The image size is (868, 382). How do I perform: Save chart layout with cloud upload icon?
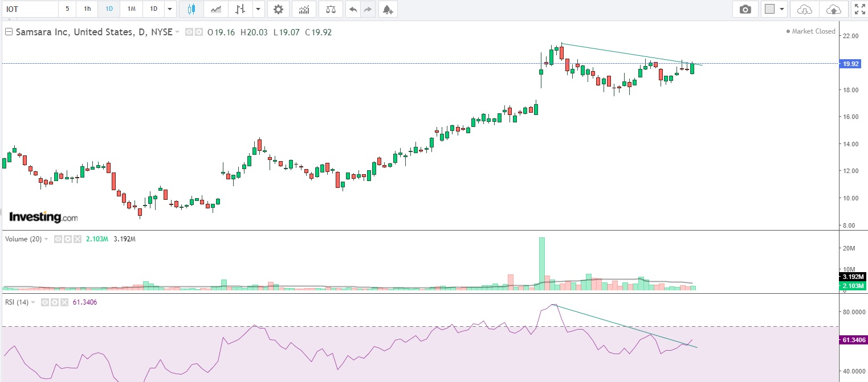tap(833, 9)
